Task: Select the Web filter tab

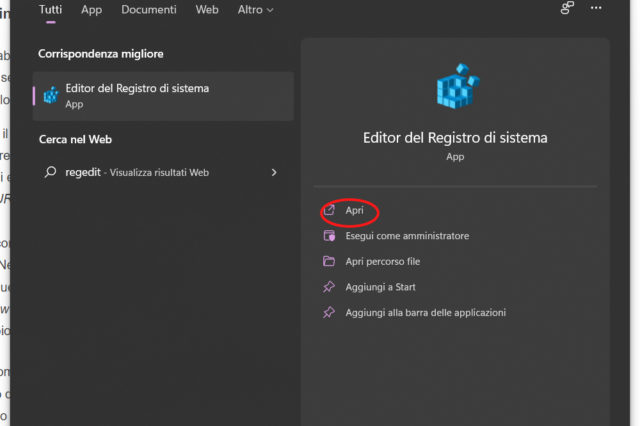Action: pos(207,9)
